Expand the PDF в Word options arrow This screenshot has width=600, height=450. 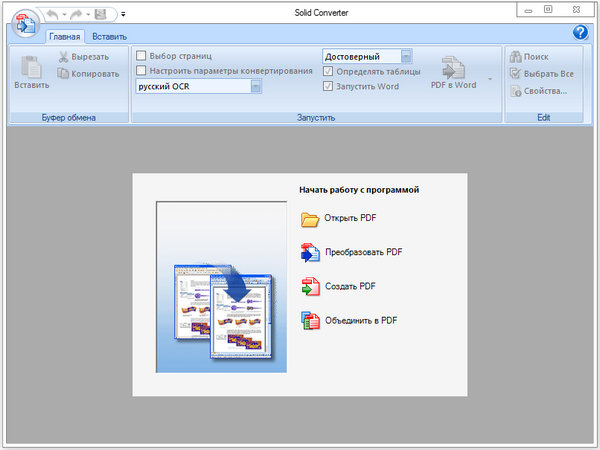point(490,79)
